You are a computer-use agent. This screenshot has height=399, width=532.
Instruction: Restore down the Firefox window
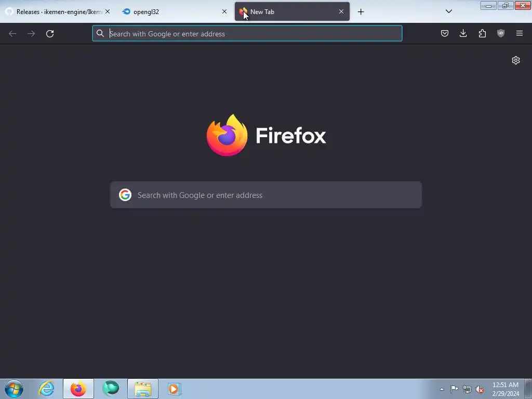tap(506, 5)
